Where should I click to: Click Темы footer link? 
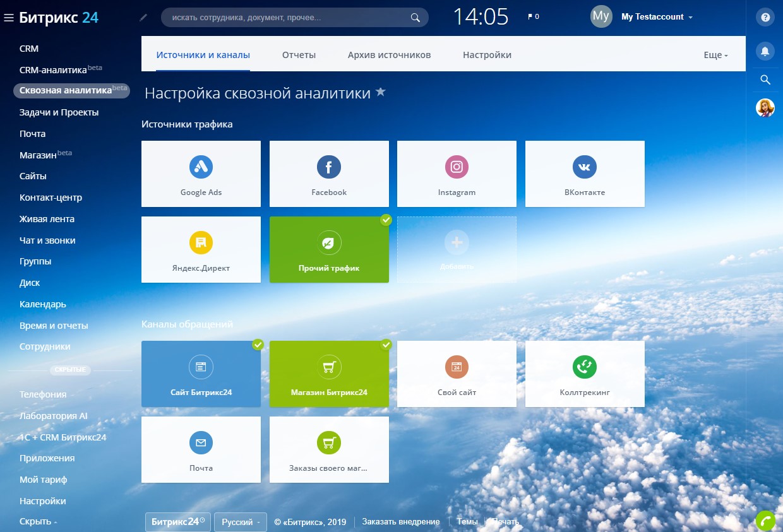[467, 522]
